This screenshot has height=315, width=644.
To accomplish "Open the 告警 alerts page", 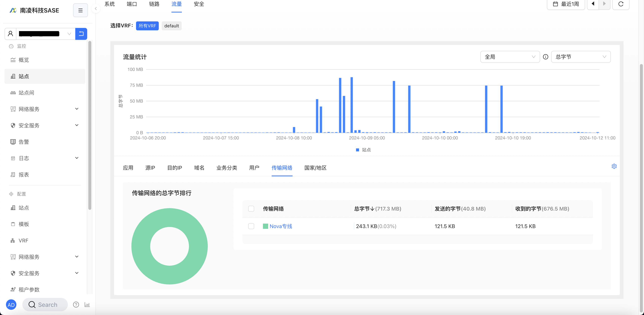I will tap(45, 142).
